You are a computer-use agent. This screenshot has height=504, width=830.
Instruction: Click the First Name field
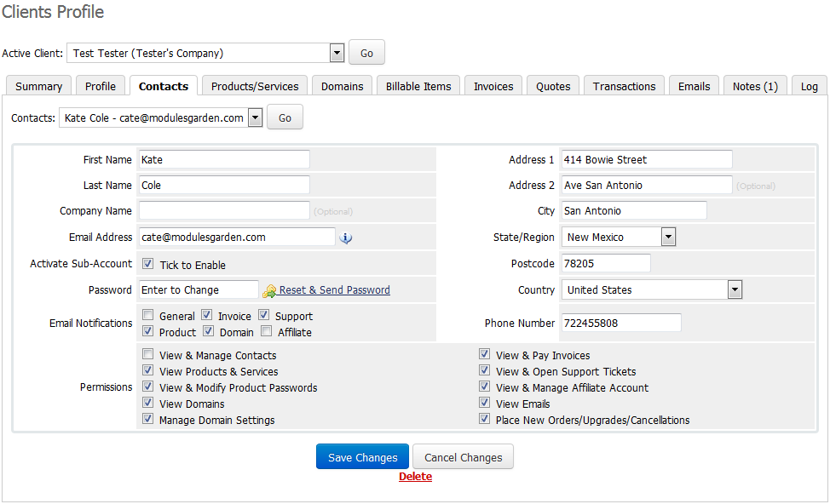[x=224, y=160]
